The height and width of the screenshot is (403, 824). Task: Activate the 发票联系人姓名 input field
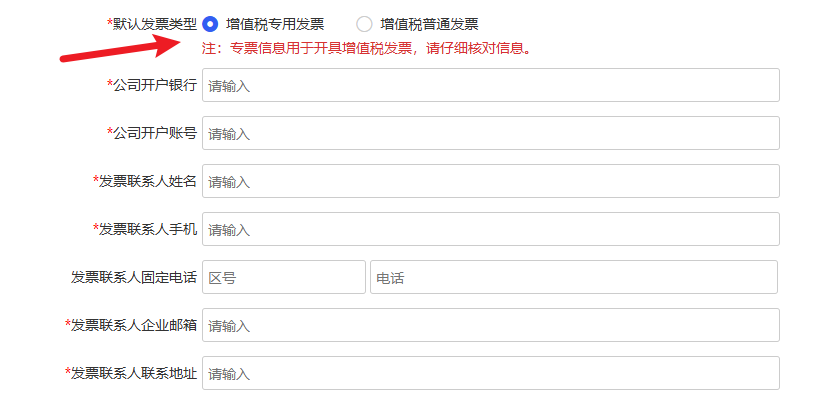tap(491, 181)
